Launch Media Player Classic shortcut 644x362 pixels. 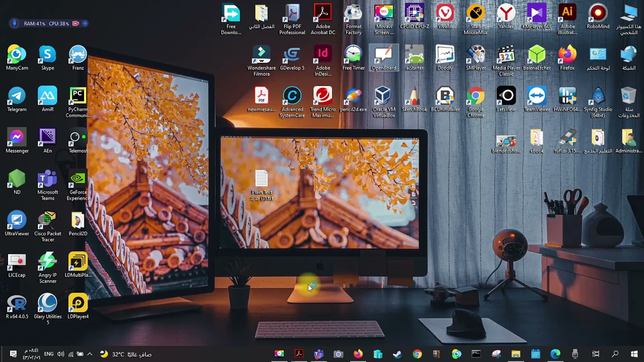506,61
